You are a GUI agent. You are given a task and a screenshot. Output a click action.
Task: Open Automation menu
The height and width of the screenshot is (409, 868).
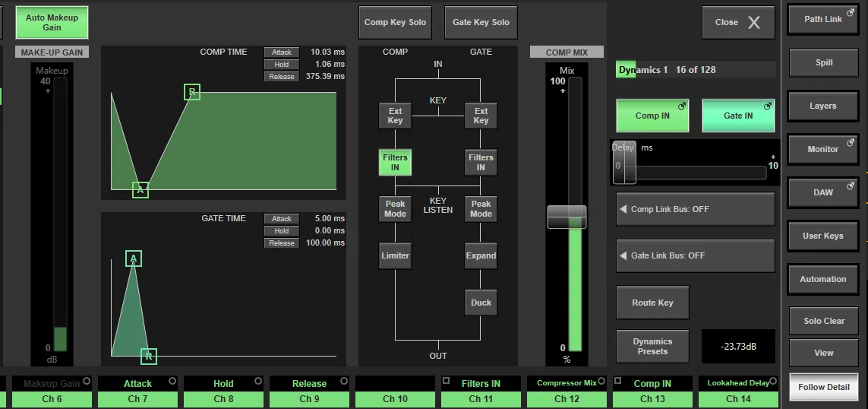click(823, 279)
